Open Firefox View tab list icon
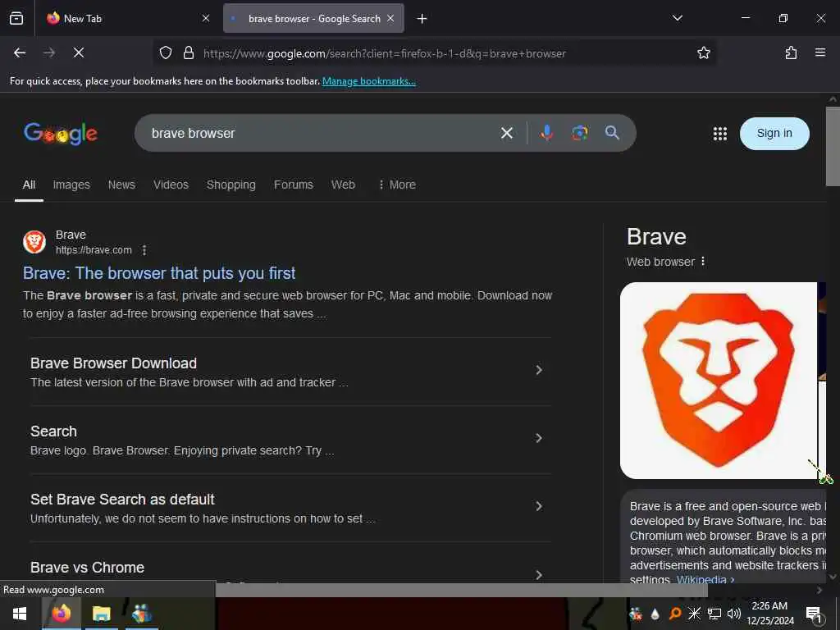This screenshot has height=630, width=840. pos(16,18)
